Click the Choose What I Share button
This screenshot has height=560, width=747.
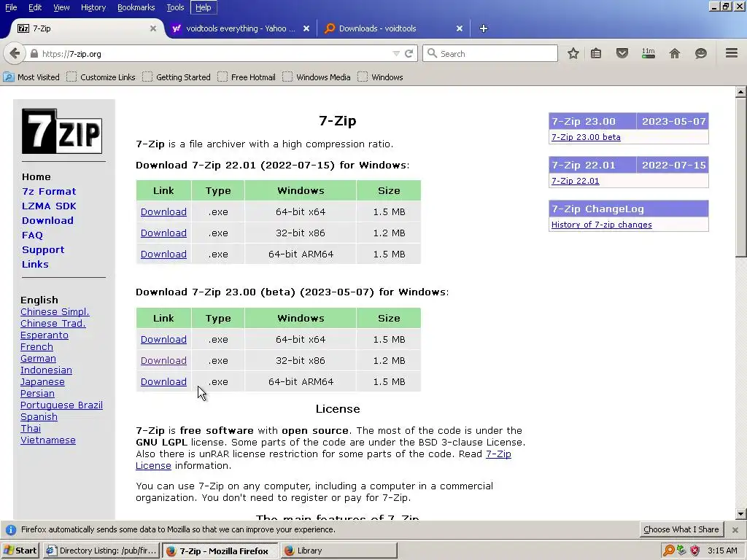coord(681,529)
